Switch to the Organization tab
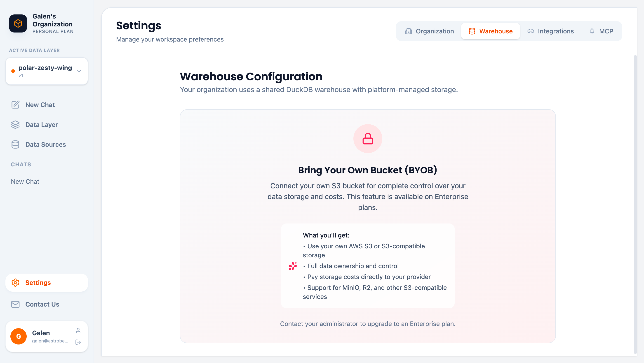The height and width of the screenshot is (363, 644). point(430,31)
